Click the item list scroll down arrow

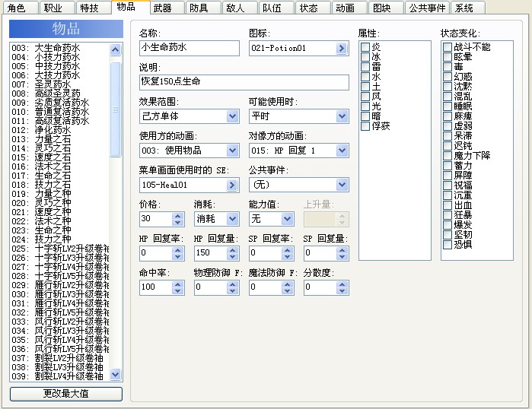pyautogui.click(x=116, y=375)
